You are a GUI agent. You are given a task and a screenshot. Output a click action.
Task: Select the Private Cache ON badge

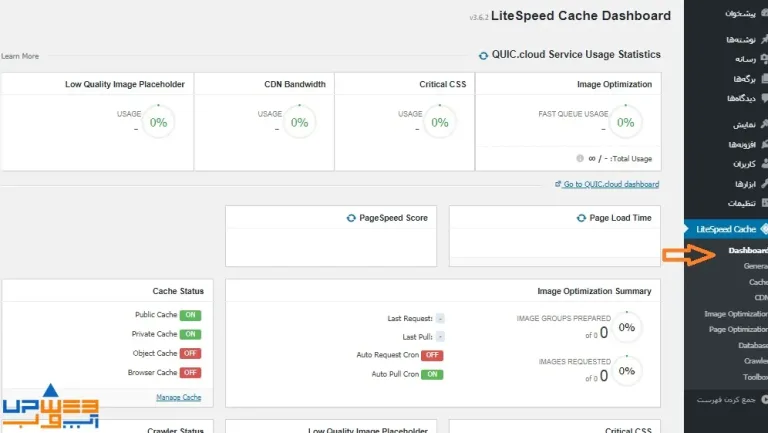click(190, 334)
